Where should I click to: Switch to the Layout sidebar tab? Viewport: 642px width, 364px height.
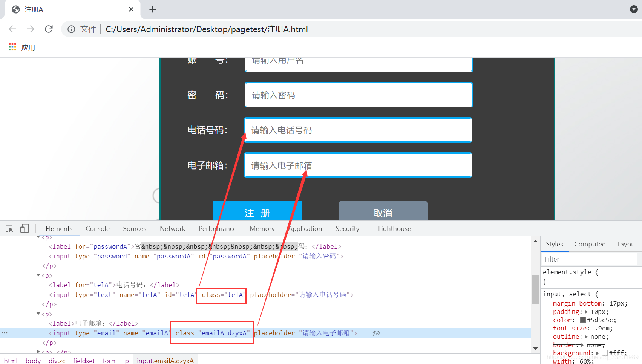coord(627,244)
